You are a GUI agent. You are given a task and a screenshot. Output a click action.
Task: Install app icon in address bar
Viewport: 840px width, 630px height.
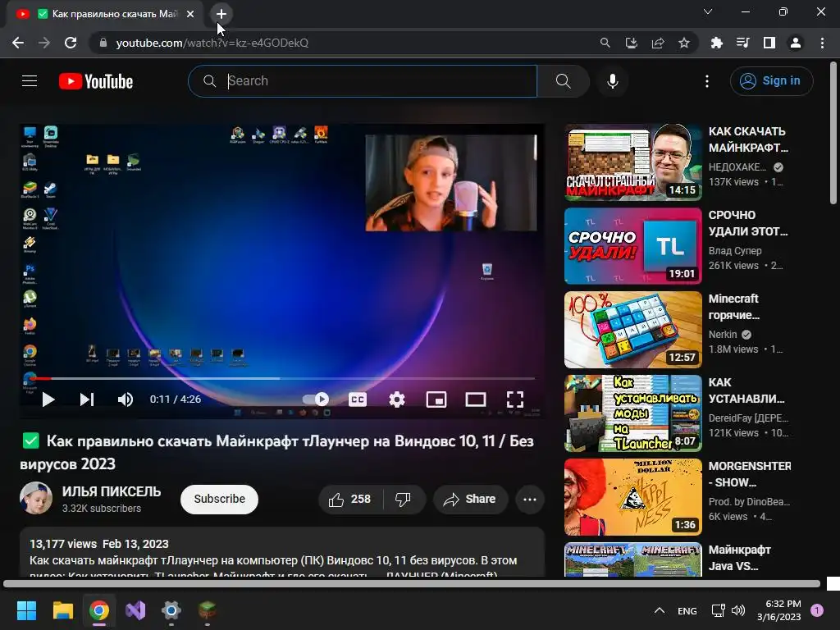(x=632, y=43)
